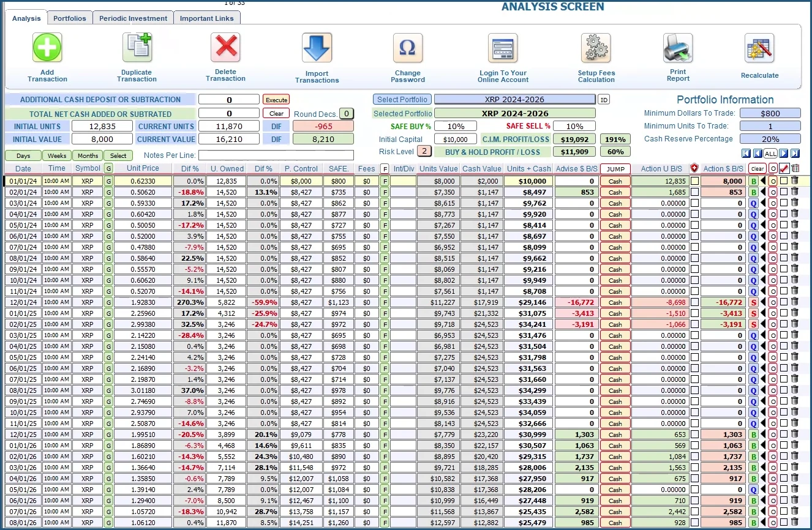Viewport: 812px width, 530px height.
Task: Go to next record navigation arrow
Action: (x=783, y=154)
